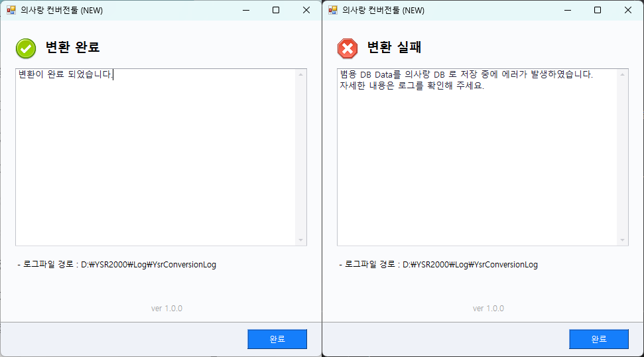
Task: Click scroll-down arrow in the 변환 실패 message box
Action: [x=623, y=240]
